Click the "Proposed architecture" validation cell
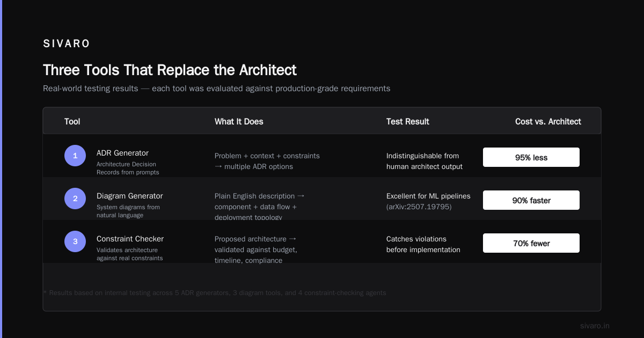 [256, 249]
